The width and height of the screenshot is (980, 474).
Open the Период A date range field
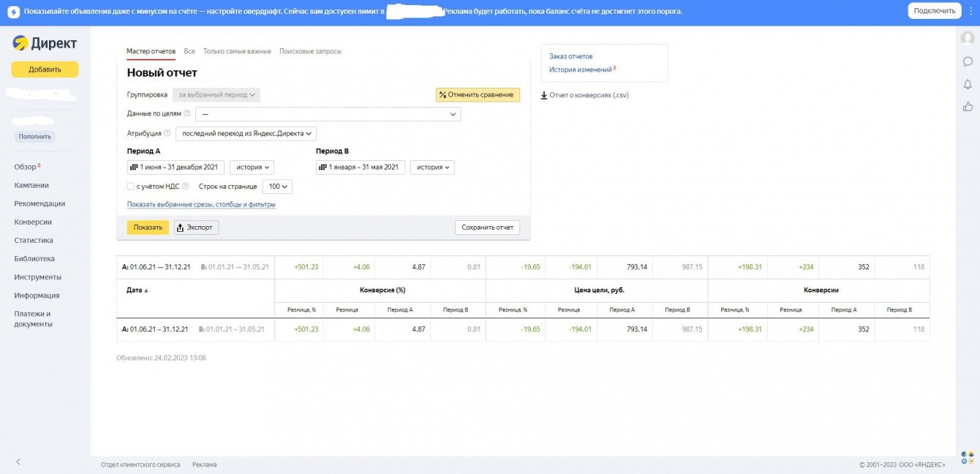(176, 168)
